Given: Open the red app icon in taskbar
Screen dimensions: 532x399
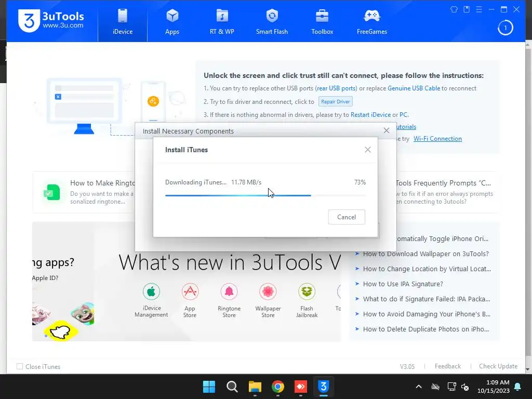Looking at the screenshot, I should coord(301,387).
